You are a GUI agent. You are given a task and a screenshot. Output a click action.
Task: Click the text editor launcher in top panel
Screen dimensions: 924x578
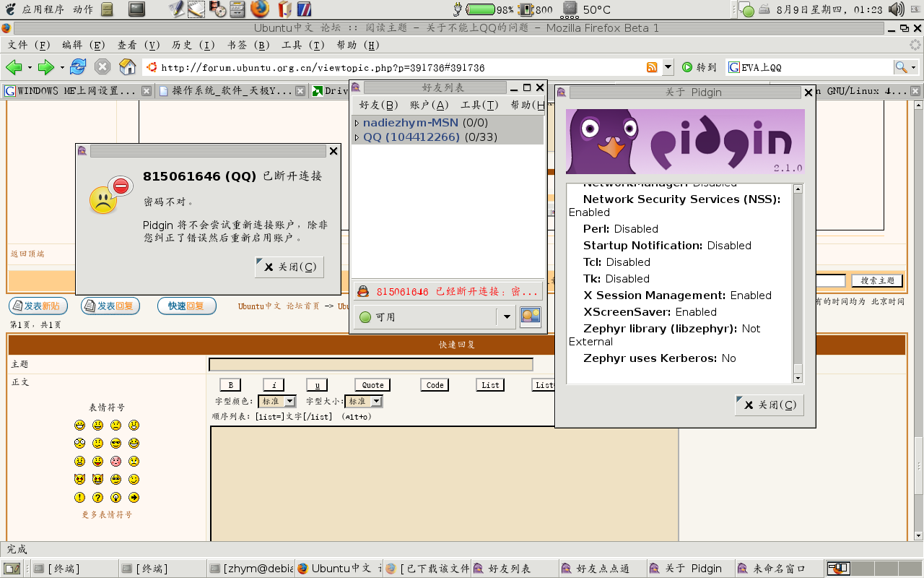click(196, 9)
